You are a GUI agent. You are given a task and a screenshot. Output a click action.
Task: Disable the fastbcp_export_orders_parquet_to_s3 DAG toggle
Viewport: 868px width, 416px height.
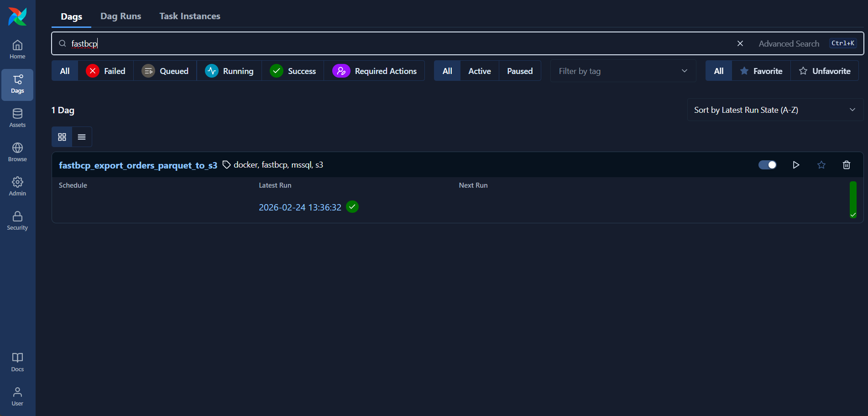click(767, 165)
